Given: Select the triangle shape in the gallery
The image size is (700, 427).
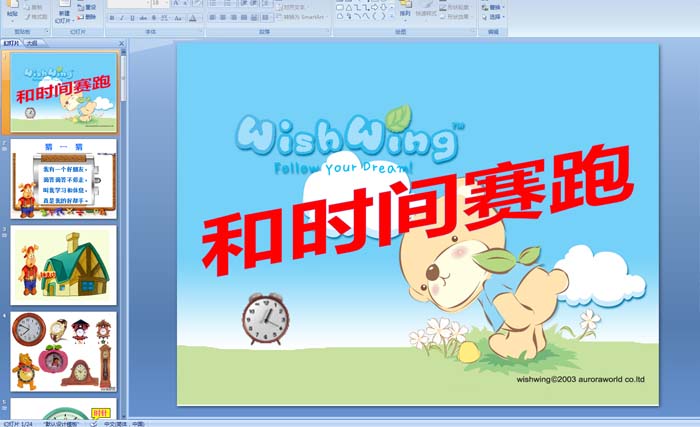Looking at the screenshot, I should pyautogui.click(x=349, y=8).
